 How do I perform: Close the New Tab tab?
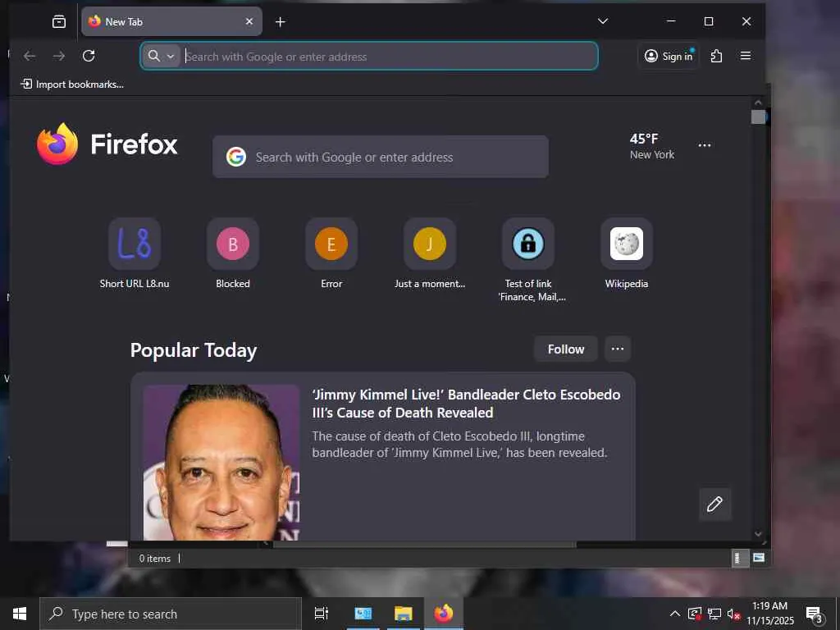point(249,21)
